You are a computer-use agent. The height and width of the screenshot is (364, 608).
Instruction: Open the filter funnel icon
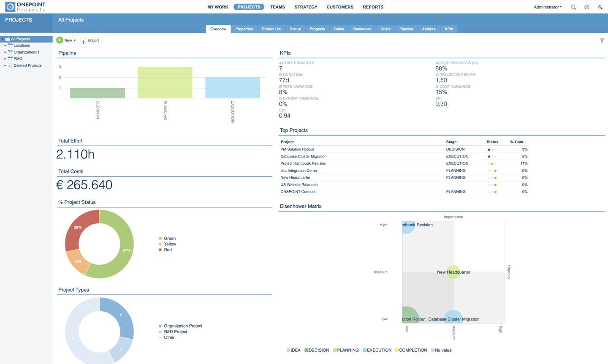(602, 41)
